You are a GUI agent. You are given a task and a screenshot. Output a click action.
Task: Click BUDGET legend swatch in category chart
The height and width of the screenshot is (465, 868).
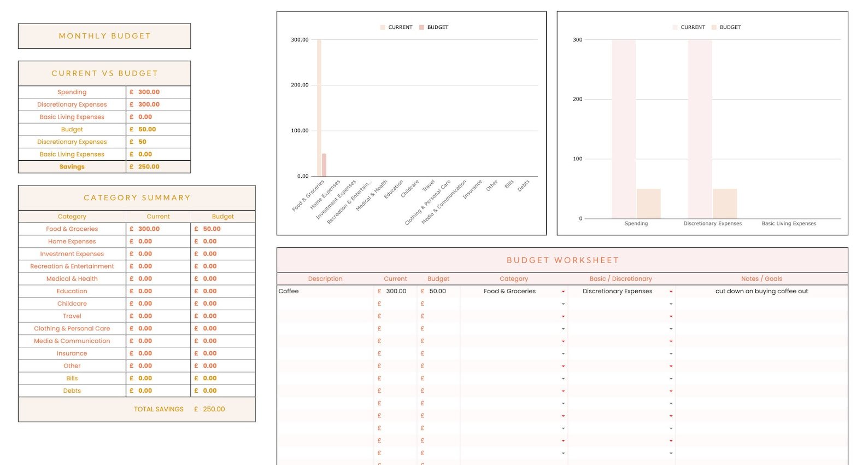[x=421, y=27]
